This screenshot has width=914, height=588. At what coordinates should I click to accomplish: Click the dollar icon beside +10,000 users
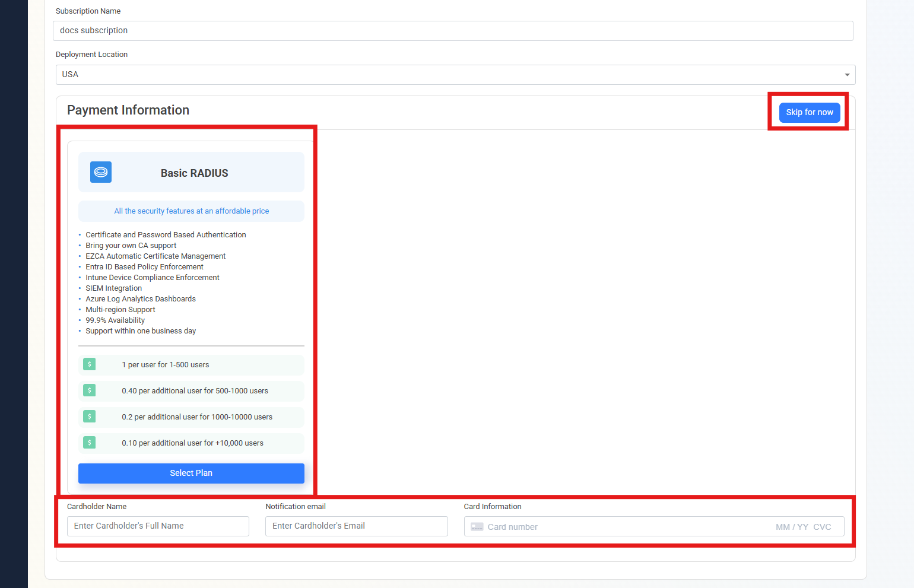tap(90, 443)
